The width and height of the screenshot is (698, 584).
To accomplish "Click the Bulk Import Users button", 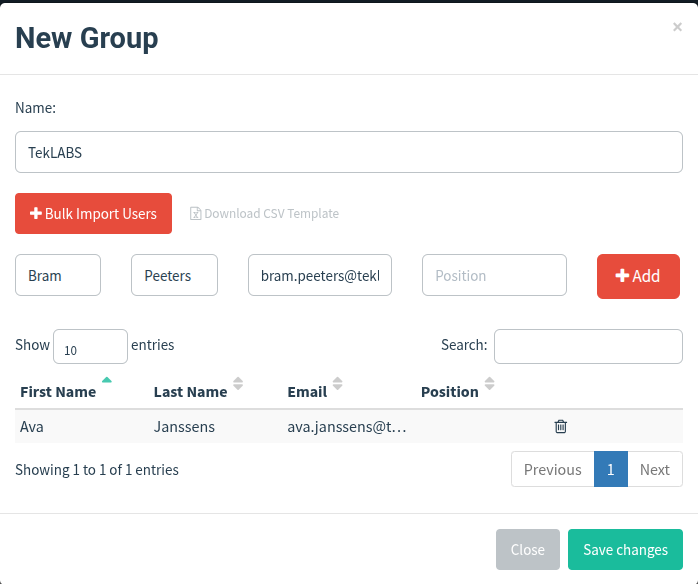I will [x=93, y=214].
